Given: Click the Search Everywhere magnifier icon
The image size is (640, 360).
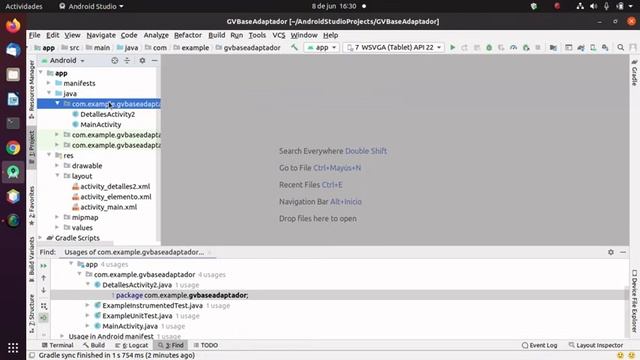Looking at the screenshot, I should [620, 47].
